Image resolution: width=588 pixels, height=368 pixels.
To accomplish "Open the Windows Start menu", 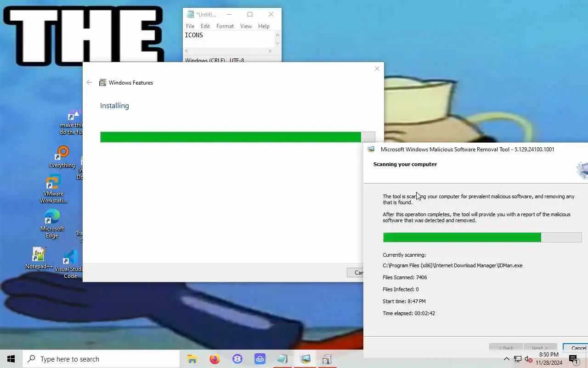I will point(11,359).
